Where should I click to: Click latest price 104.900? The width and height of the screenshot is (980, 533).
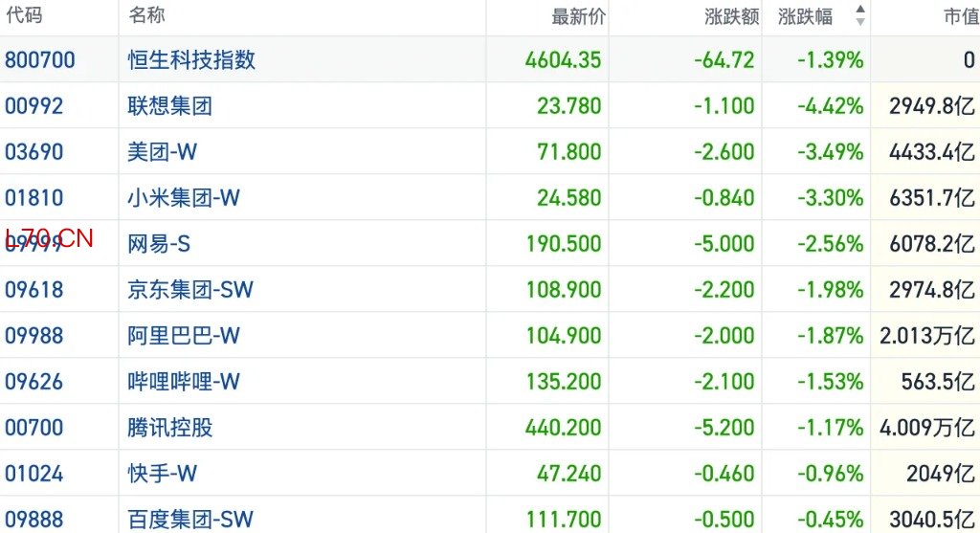click(564, 336)
